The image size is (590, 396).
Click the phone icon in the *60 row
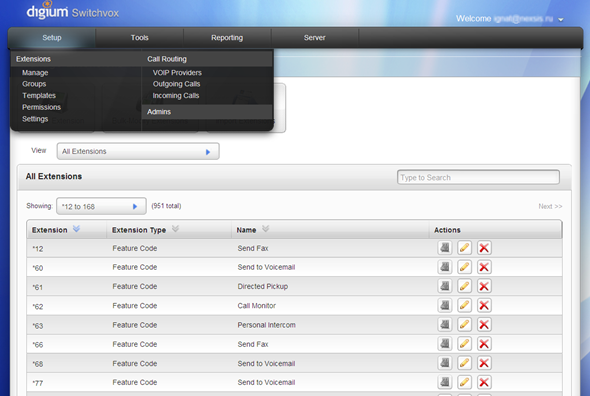click(x=445, y=267)
